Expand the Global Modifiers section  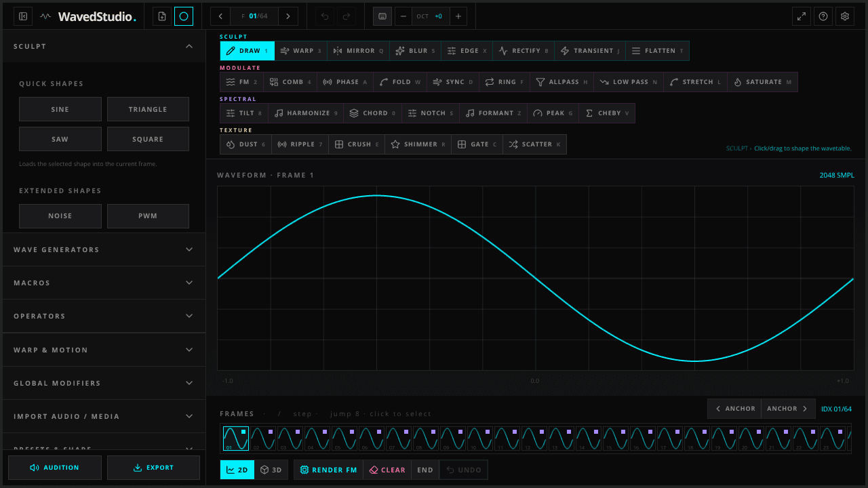[x=104, y=383]
